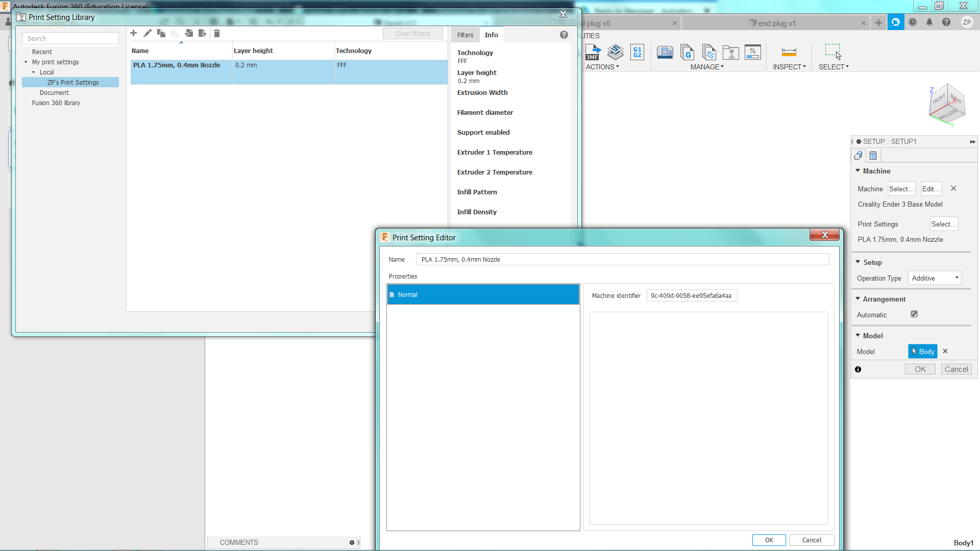Open the notifications bell icon
980x551 pixels.
pyautogui.click(x=929, y=22)
